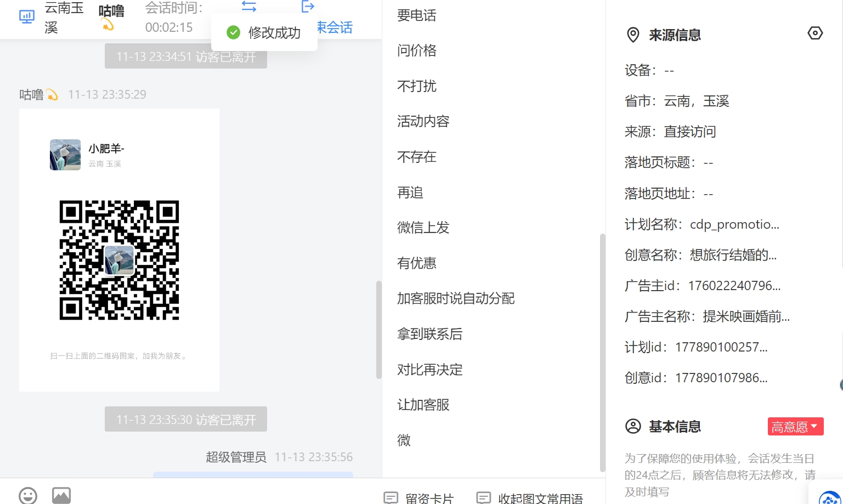The width and height of the screenshot is (843, 504).
Task: Select quick phrase 微信上发
Action: click(x=423, y=228)
